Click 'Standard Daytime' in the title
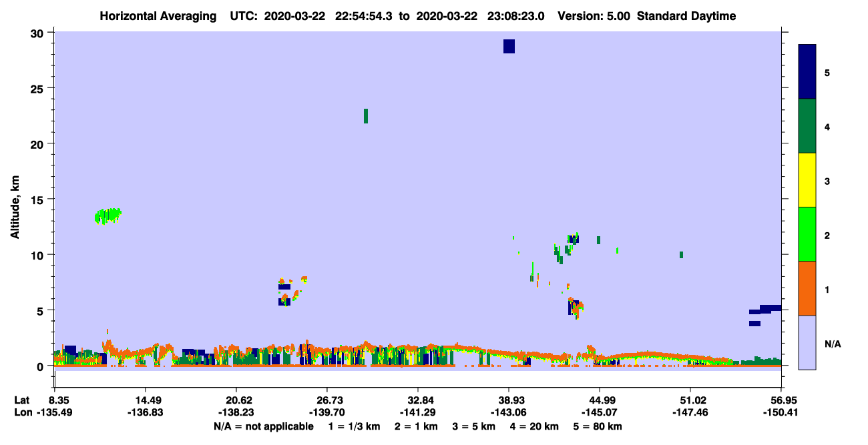Screen dimensions: 868x445 686,16
